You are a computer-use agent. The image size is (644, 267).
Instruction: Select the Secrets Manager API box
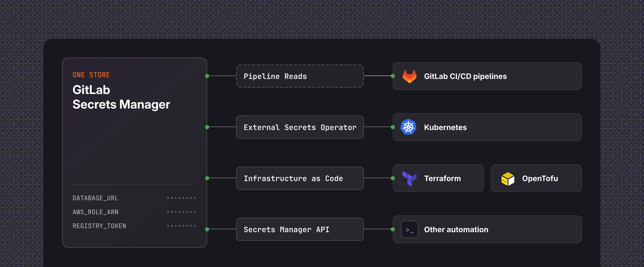click(x=300, y=229)
